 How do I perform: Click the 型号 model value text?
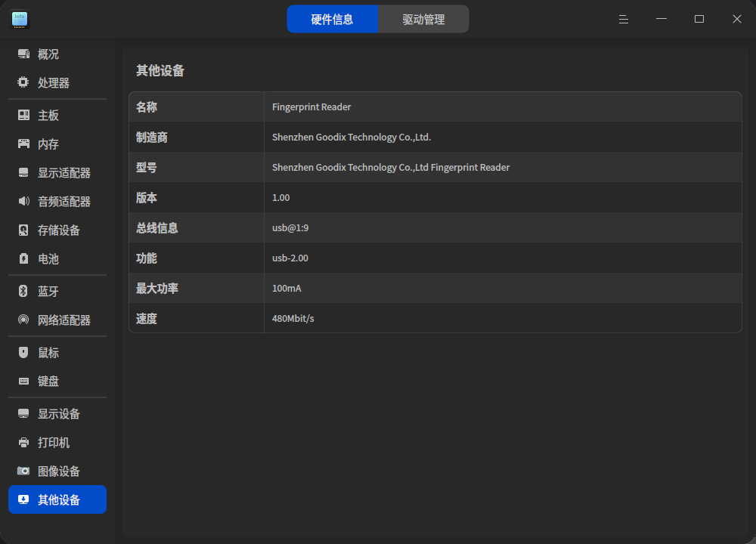click(391, 167)
